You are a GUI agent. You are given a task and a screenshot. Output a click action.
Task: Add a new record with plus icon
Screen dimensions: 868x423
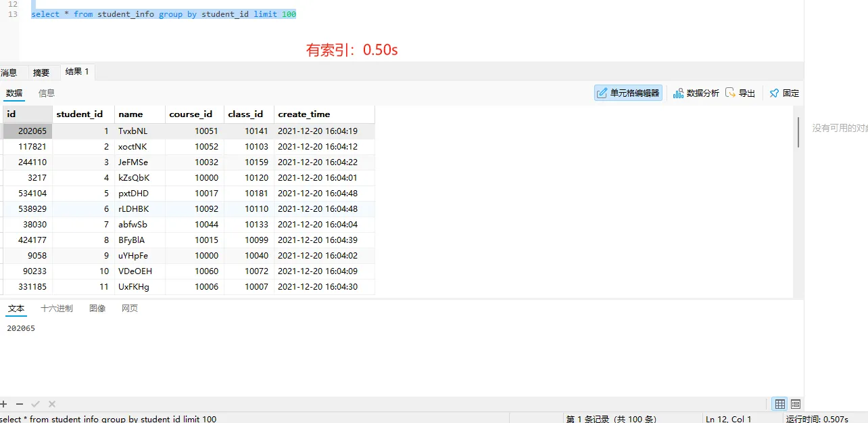[4, 404]
